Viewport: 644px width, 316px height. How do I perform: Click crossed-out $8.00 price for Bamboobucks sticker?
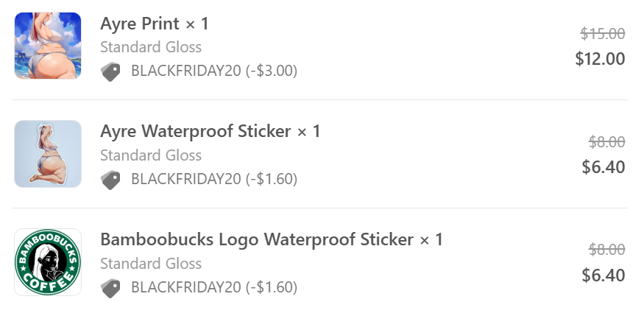point(607,250)
